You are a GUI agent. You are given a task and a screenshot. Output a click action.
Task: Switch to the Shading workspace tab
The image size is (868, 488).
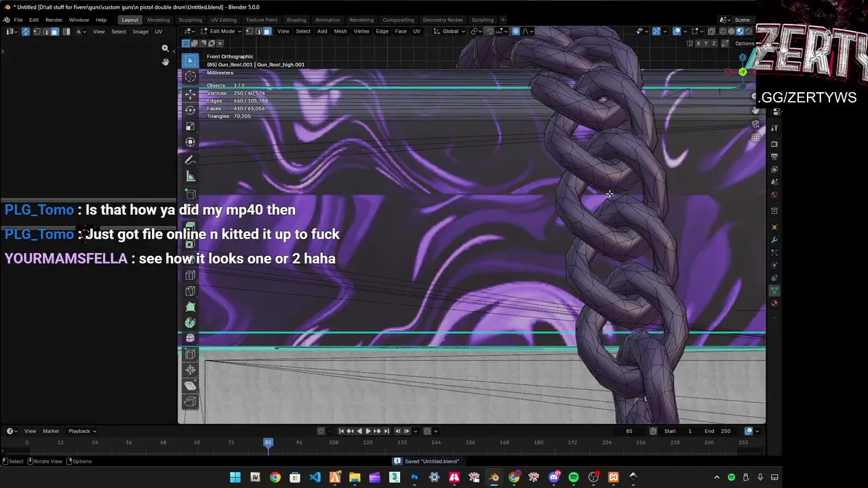(296, 20)
